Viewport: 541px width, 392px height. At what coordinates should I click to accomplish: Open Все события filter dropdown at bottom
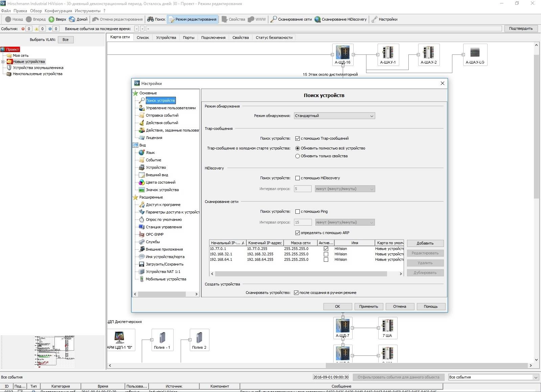493,377
